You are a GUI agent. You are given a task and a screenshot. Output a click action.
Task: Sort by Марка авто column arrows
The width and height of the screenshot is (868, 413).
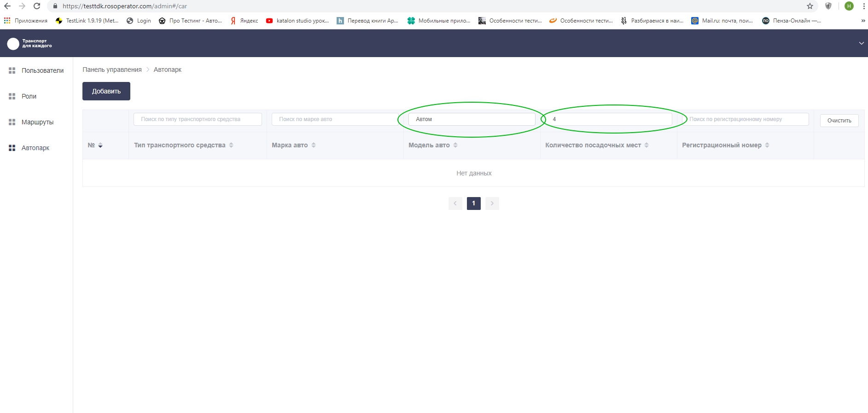point(314,145)
